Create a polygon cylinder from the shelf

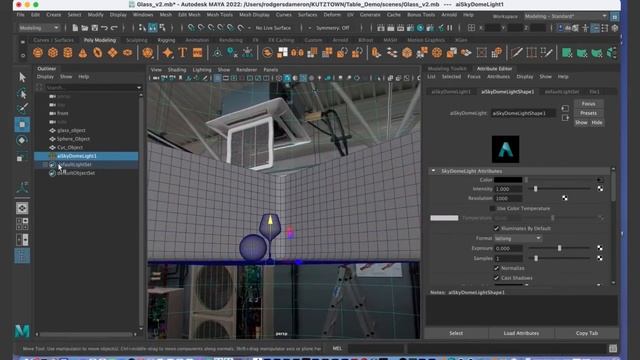[68, 53]
